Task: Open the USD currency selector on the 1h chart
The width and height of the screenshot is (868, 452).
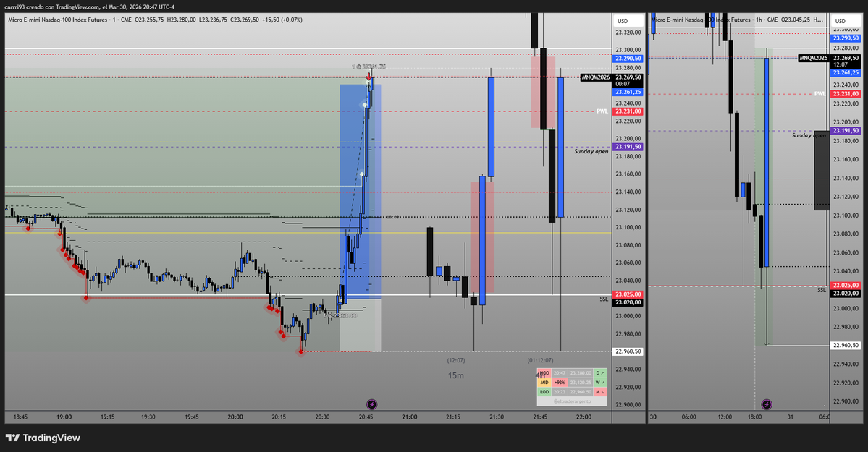Action: (x=845, y=21)
